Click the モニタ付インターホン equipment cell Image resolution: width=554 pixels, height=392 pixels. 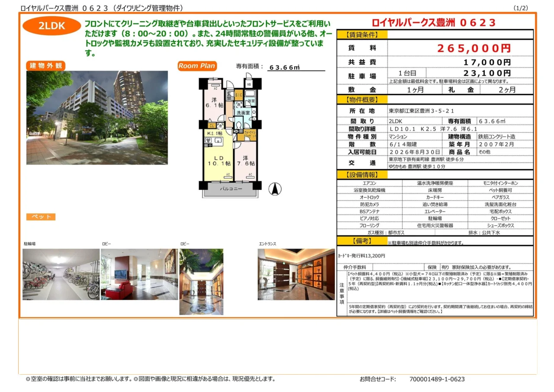(x=501, y=183)
